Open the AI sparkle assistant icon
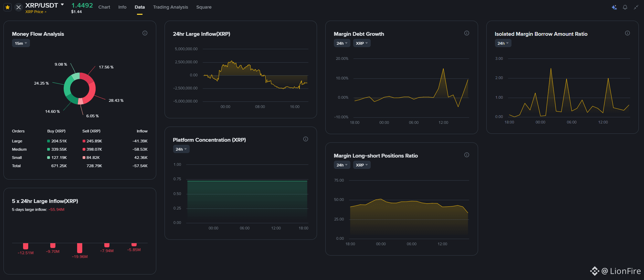644x280 pixels. pyautogui.click(x=614, y=7)
